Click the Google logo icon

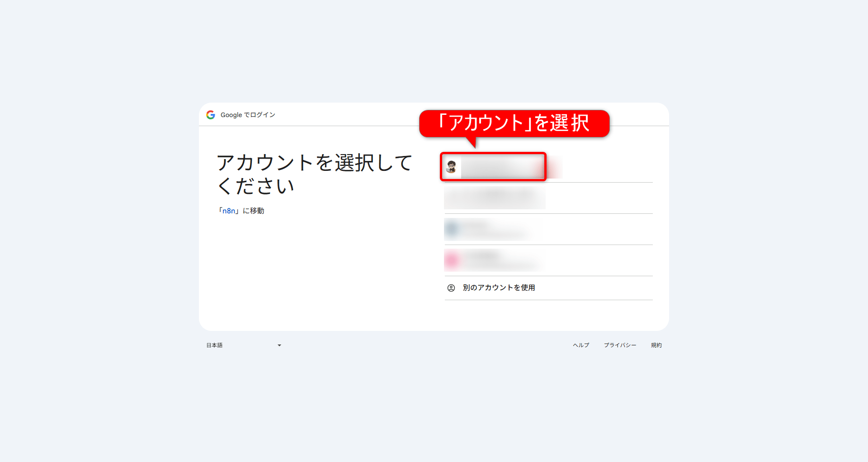211,115
